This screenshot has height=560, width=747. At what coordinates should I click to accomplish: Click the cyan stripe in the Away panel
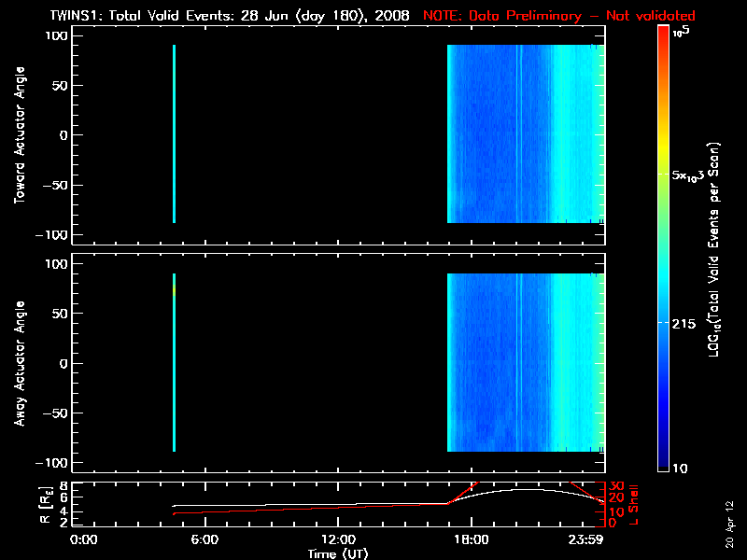click(175, 362)
